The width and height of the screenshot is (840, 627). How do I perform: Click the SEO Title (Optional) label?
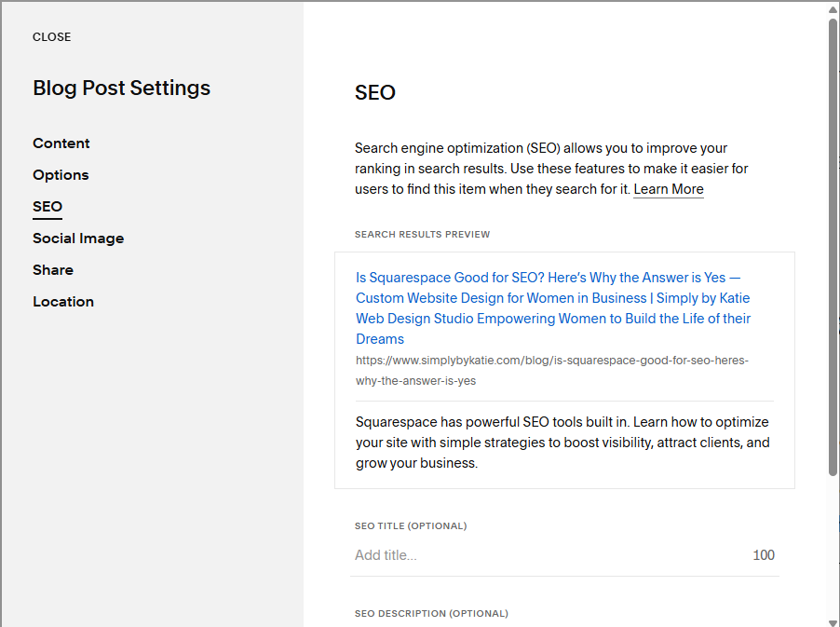[411, 526]
